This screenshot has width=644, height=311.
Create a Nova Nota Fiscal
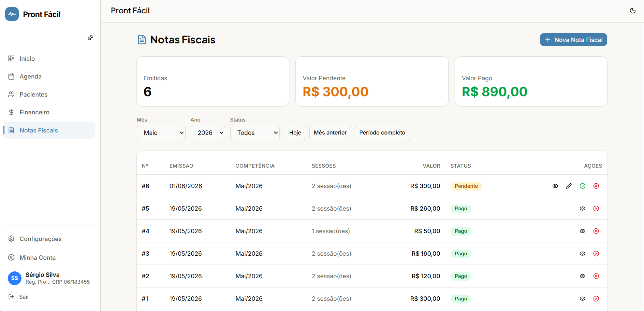573,40
